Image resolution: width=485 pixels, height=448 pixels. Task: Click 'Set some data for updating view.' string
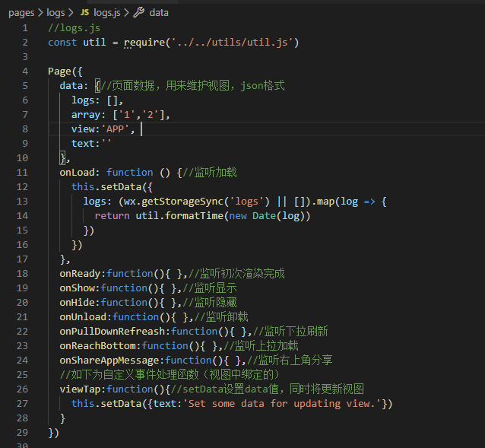tap(282, 403)
